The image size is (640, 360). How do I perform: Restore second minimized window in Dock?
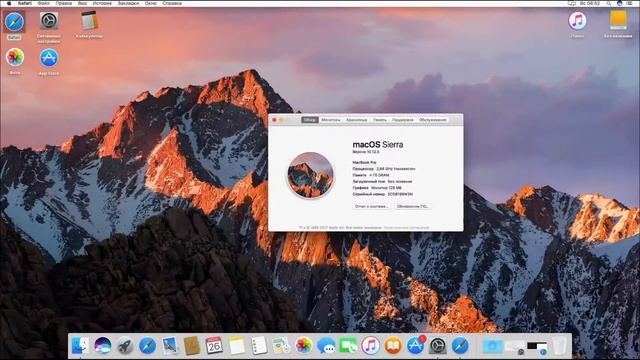[x=537, y=347]
